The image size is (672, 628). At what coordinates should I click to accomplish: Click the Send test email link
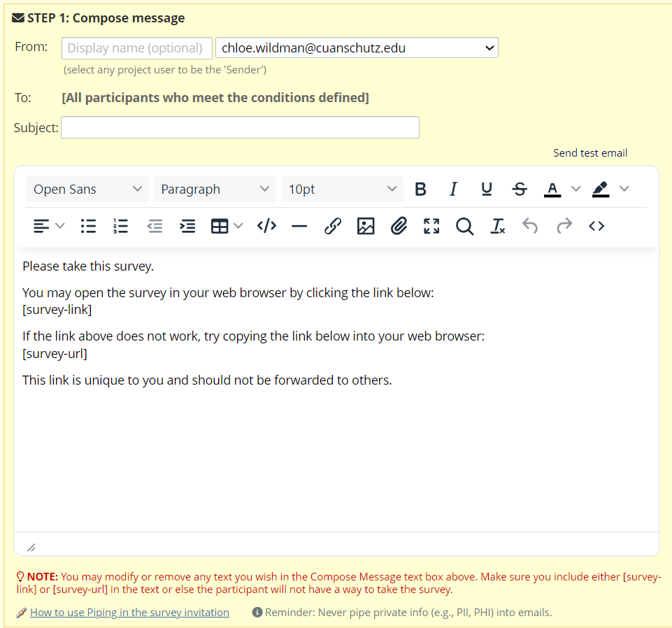[x=589, y=152]
